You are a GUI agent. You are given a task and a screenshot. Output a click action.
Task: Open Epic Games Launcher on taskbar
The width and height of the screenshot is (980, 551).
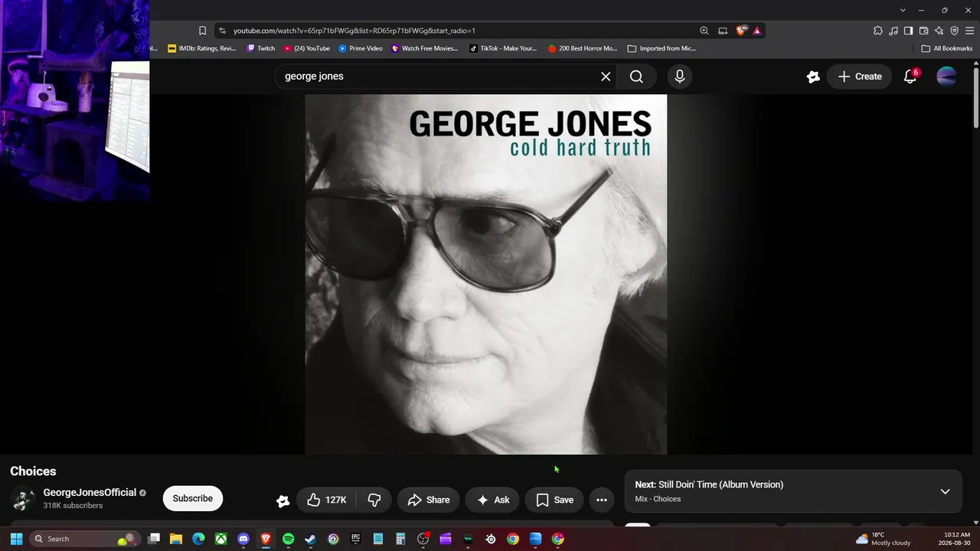[x=355, y=539]
